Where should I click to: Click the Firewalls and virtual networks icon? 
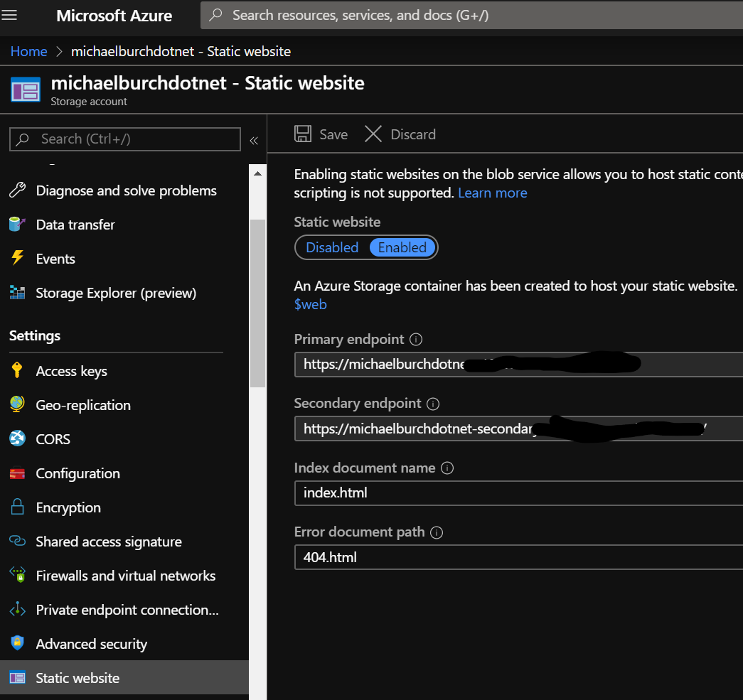[x=18, y=575]
